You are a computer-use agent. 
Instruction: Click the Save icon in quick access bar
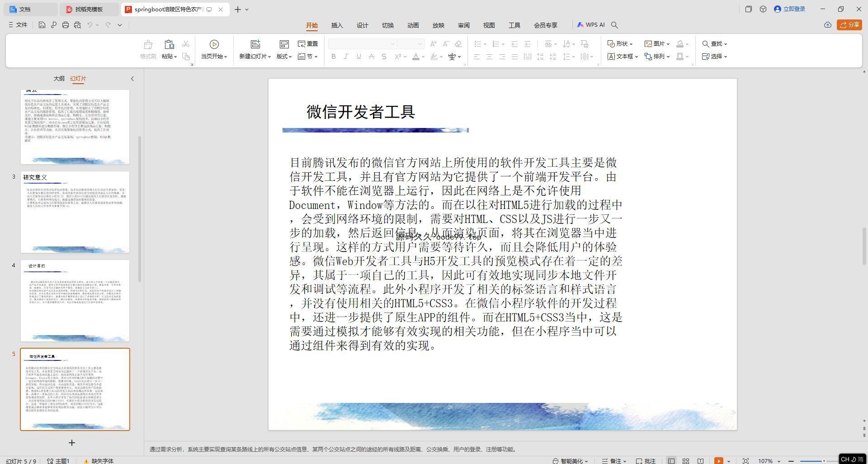42,25
